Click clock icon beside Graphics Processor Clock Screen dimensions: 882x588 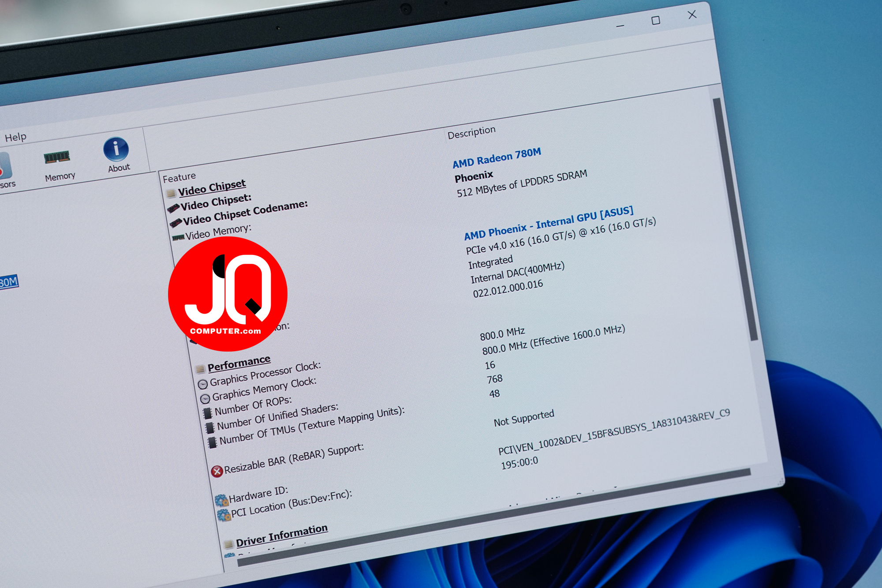[202, 384]
